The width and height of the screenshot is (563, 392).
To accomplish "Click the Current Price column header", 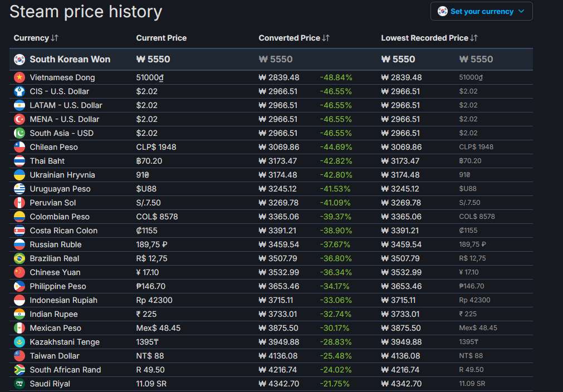I will click(161, 38).
